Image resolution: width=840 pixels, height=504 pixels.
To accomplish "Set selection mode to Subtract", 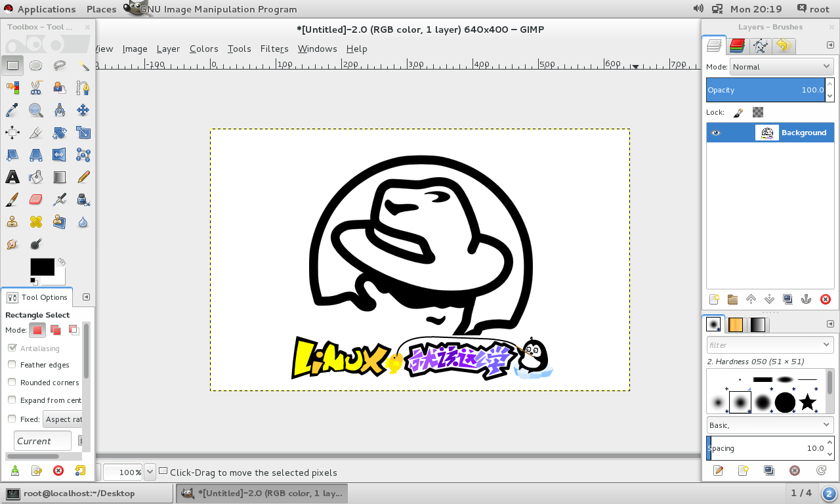I will click(x=73, y=330).
